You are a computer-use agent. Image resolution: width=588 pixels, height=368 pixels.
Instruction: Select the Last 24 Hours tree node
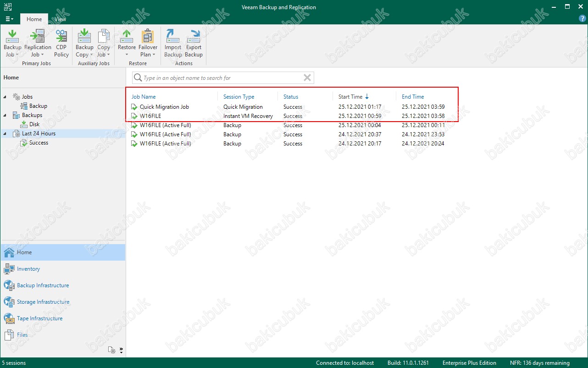click(x=39, y=134)
